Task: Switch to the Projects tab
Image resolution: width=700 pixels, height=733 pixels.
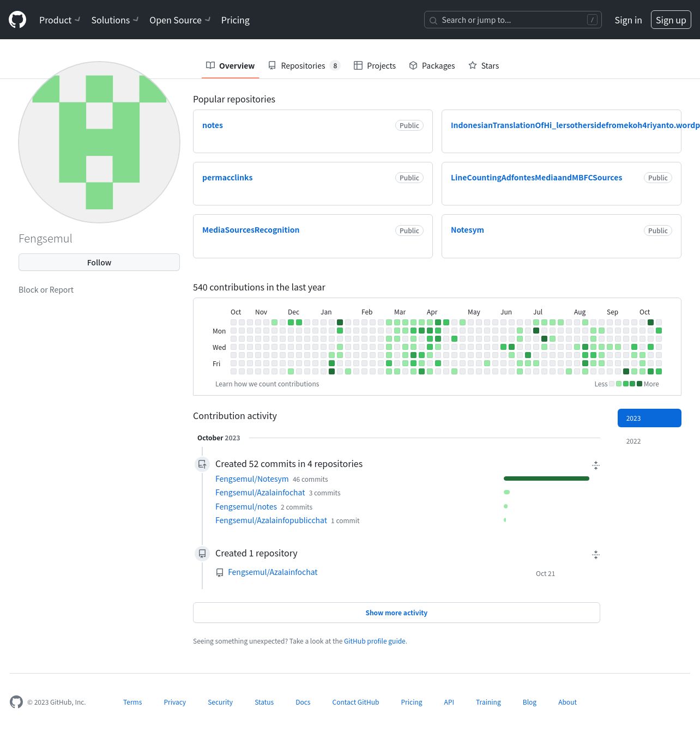Action: (x=375, y=66)
